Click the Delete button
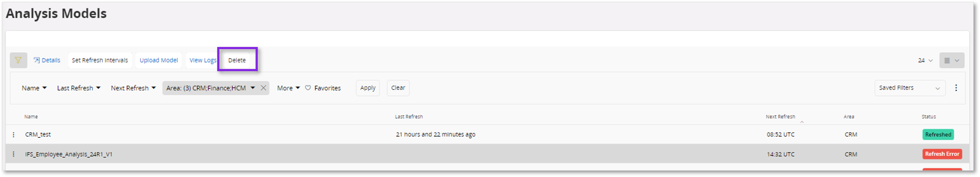The image size is (980, 177). point(237,60)
